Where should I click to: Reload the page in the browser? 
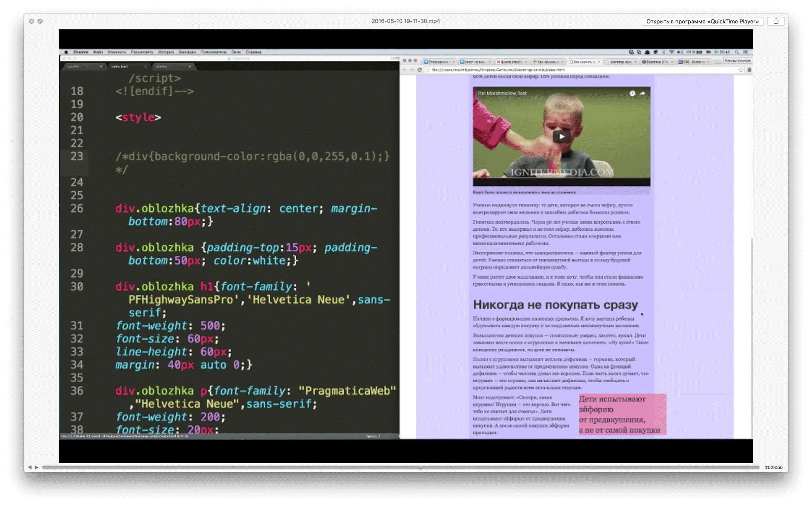pyautogui.click(x=420, y=70)
